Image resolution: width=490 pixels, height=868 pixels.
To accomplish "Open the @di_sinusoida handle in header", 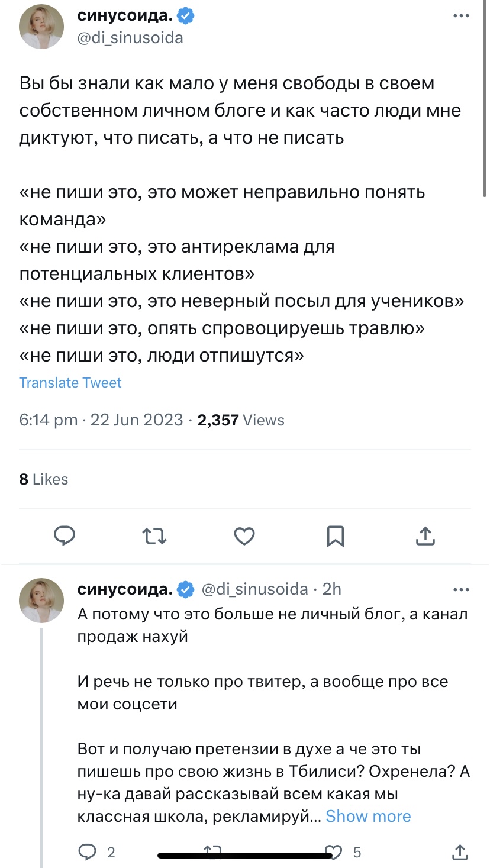I will click(130, 38).
